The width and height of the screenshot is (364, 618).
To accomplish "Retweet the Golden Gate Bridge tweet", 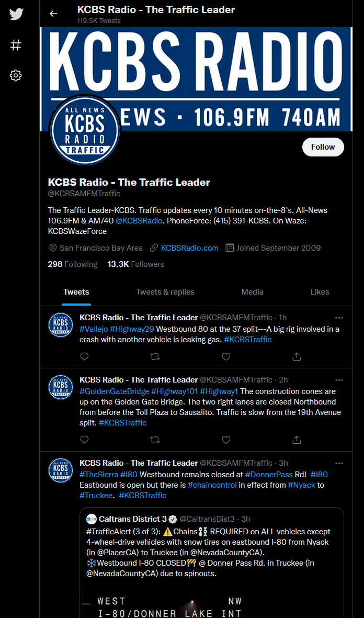I will click(x=155, y=440).
